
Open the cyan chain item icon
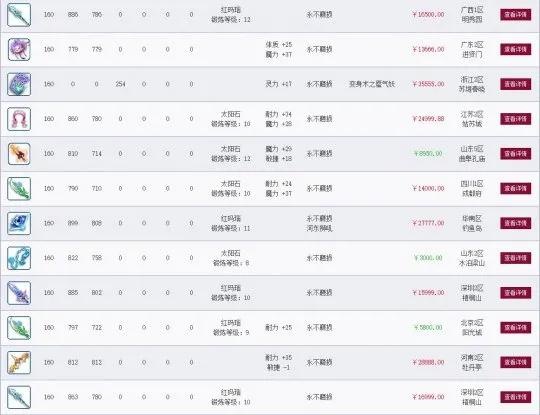[x=19, y=258]
